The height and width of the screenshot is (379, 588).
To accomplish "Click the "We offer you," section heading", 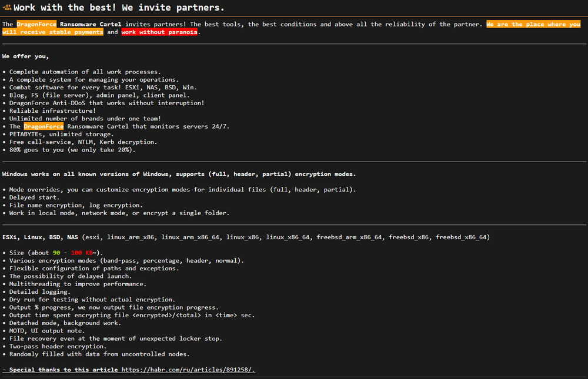I will pyautogui.click(x=26, y=56).
